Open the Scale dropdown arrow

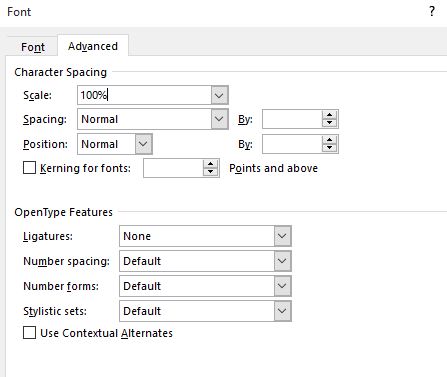coord(219,96)
